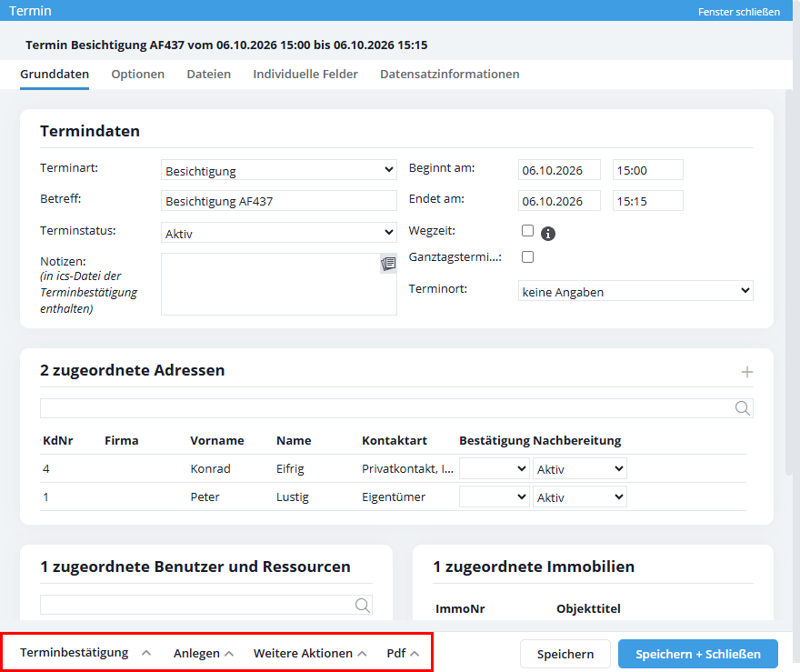Switch to the Grunddaten tab
This screenshot has width=800, height=672.
tap(55, 74)
